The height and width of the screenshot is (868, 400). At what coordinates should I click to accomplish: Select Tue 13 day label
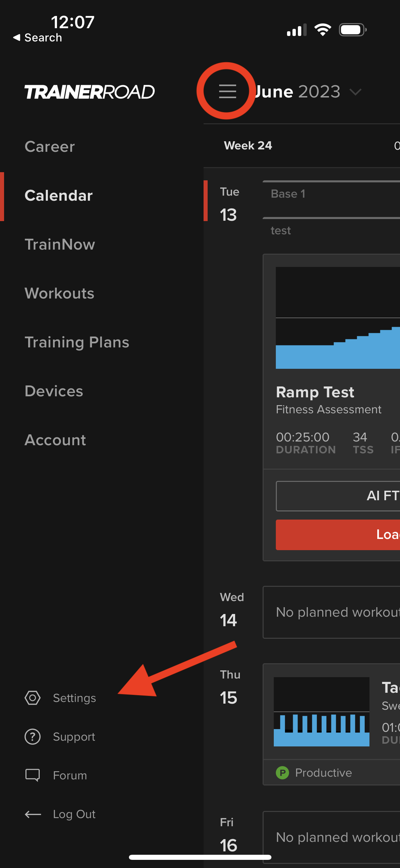[x=229, y=204]
